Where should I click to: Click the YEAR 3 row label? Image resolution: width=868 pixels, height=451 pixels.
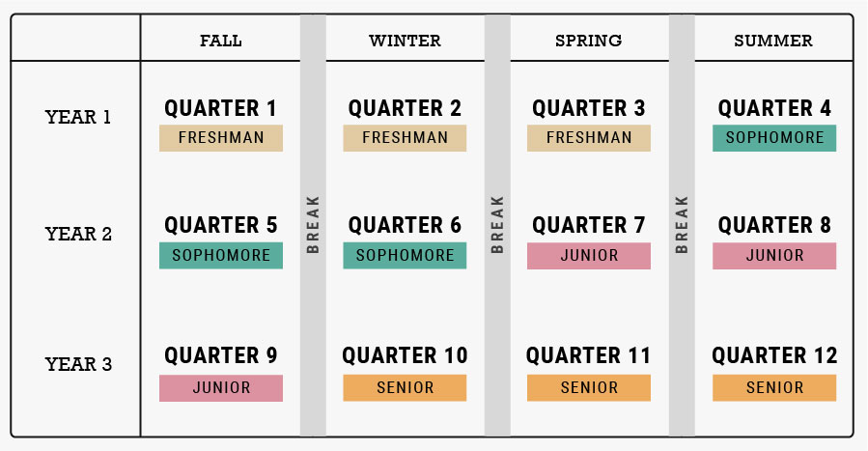point(78,364)
